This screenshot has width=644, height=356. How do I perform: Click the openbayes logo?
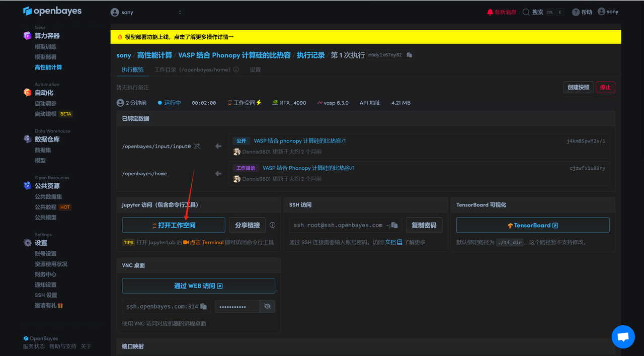pos(52,11)
